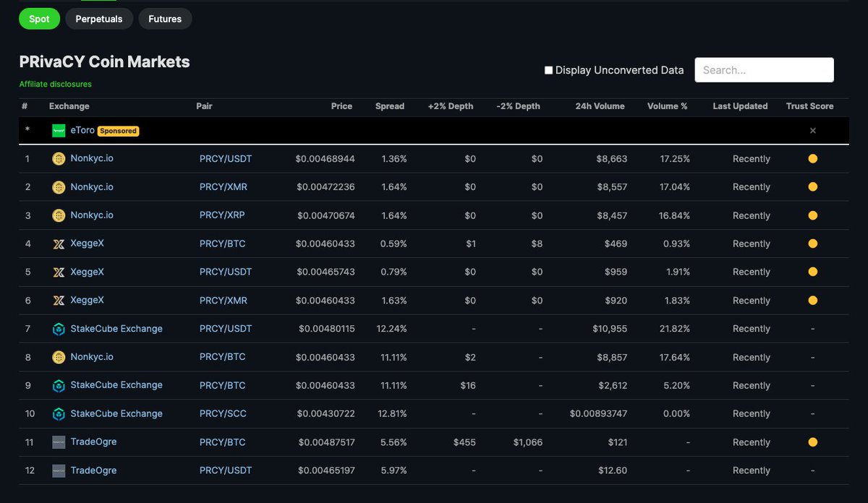
Task: Dismiss the eToro sponsored row with X
Action: pyautogui.click(x=812, y=131)
